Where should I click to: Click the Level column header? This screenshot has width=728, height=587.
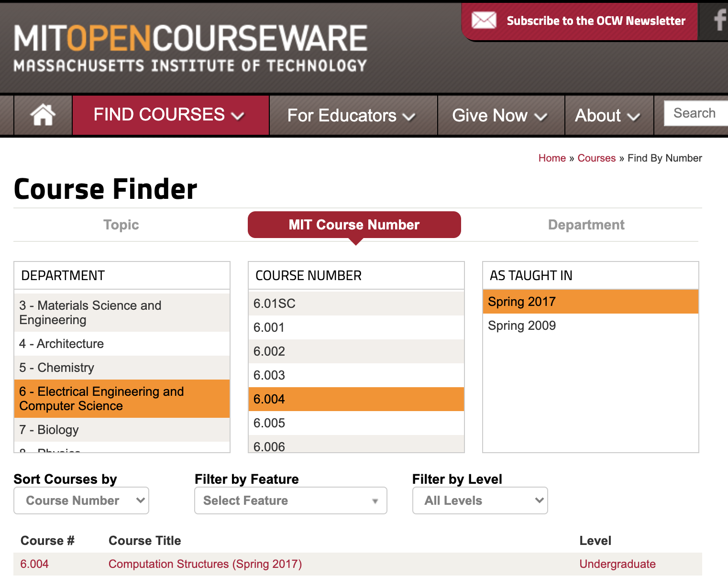pos(596,541)
